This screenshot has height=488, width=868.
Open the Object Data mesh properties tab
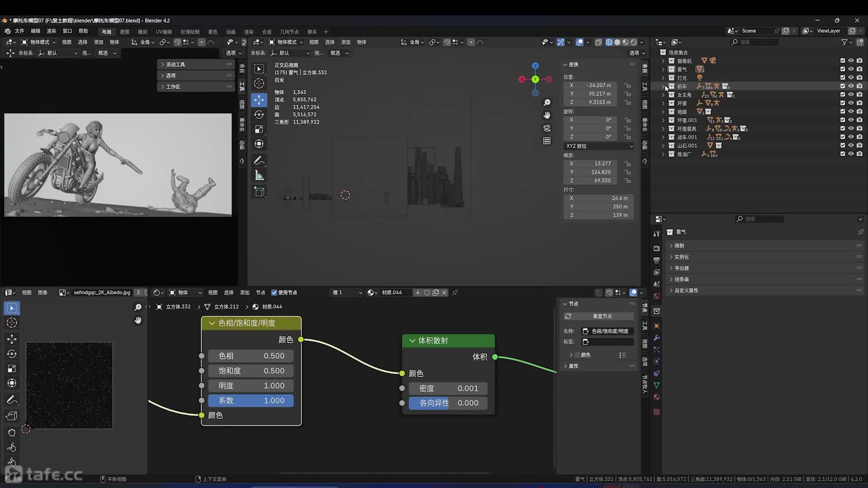tap(656, 385)
